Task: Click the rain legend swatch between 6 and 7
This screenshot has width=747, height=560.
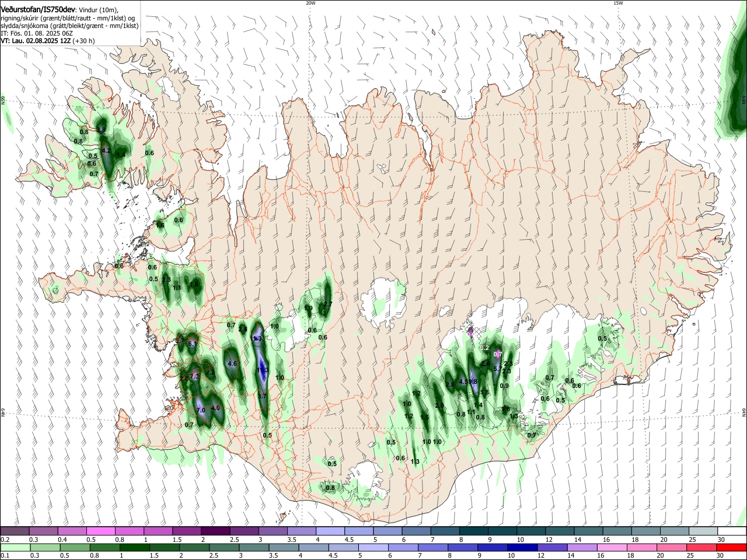Action: coord(403,547)
